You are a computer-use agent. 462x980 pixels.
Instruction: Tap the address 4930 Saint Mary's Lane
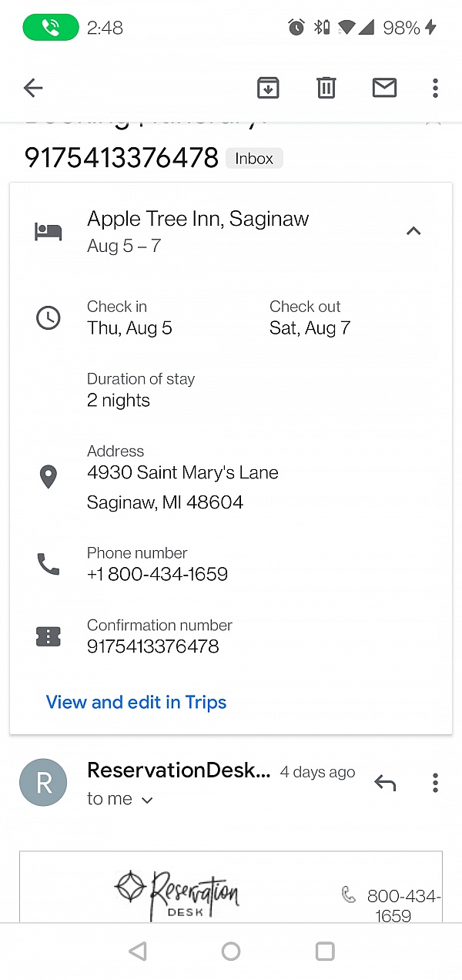[182, 473]
